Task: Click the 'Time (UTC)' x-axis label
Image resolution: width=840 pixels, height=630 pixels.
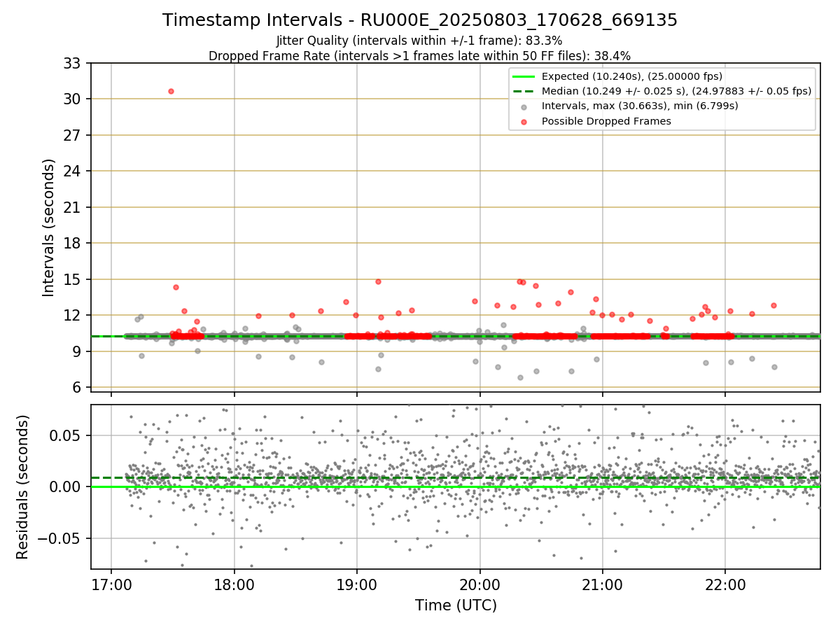Action: 456,605
